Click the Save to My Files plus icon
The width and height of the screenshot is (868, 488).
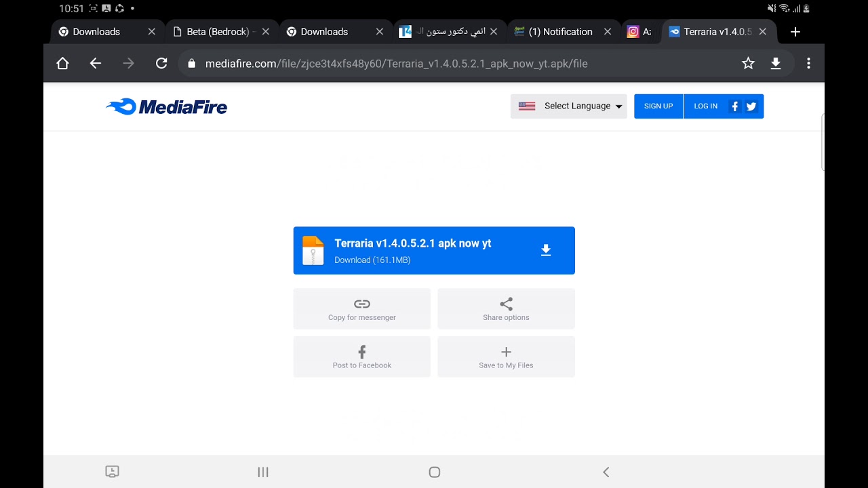point(506,352)
